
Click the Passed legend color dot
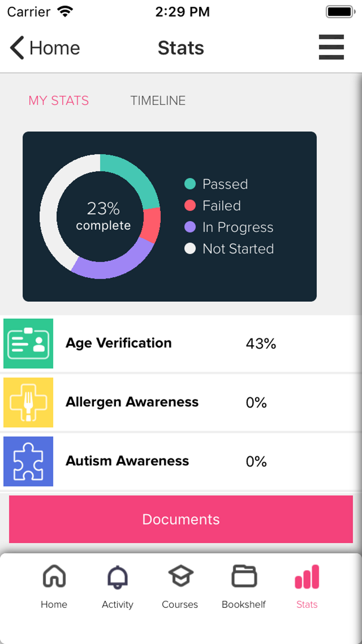(x=190, y=184)
